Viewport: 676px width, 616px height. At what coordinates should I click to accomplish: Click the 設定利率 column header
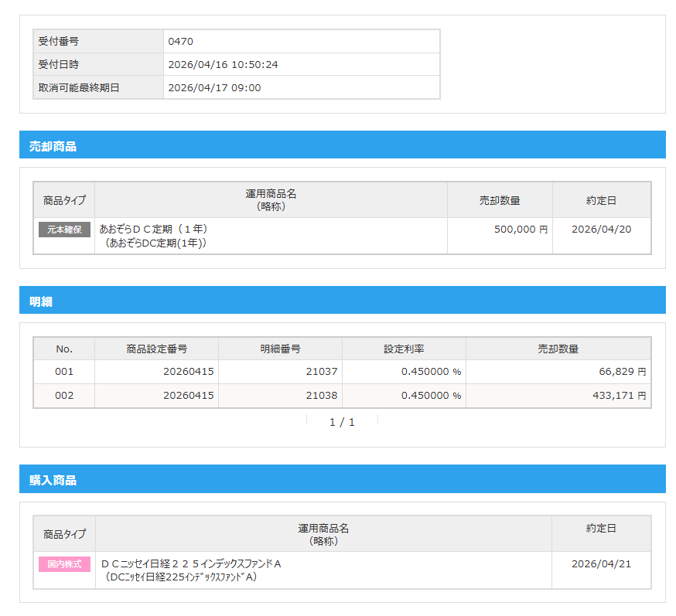point(404,349)
